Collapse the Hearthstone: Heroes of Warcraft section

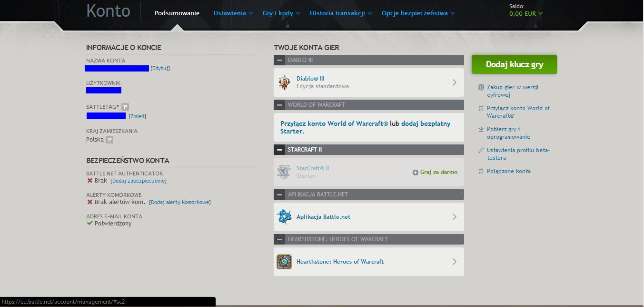279,239
